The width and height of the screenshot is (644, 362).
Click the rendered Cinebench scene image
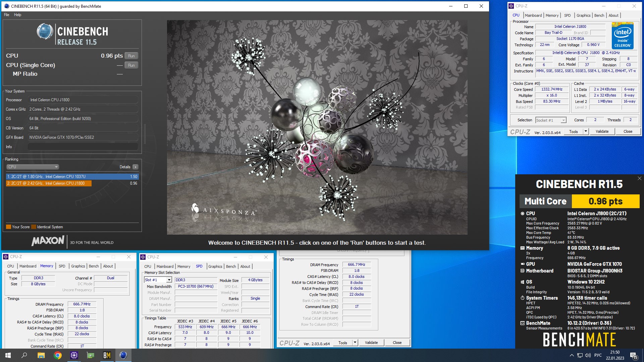pyautogui.click(x=317, y=127)
